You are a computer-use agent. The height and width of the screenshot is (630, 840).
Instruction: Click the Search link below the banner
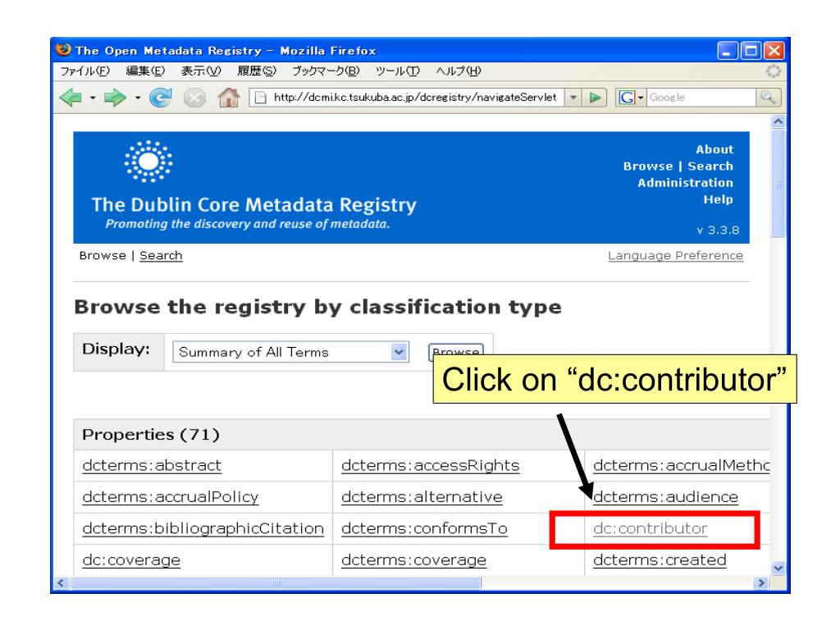click(x=161, y=256)
